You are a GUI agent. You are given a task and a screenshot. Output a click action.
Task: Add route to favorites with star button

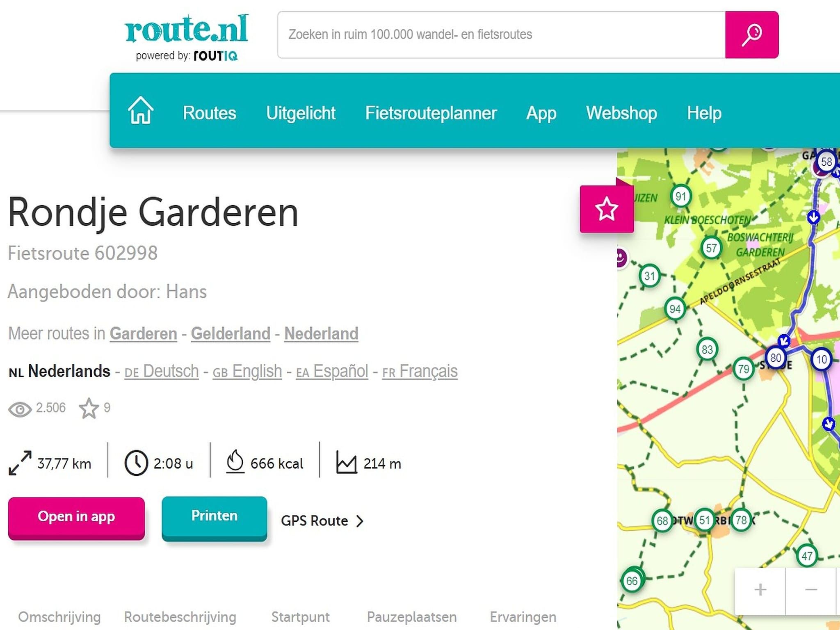coord(606,209)
